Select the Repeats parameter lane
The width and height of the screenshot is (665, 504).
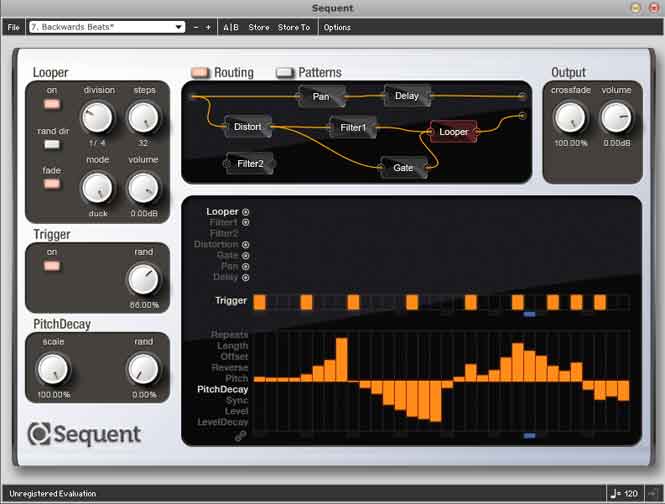pos(229,334)
